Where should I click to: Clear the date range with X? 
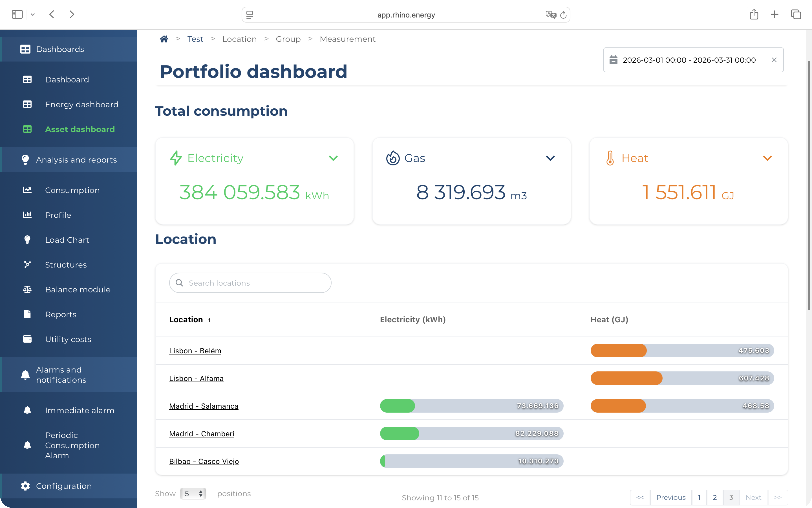(774, 60)
